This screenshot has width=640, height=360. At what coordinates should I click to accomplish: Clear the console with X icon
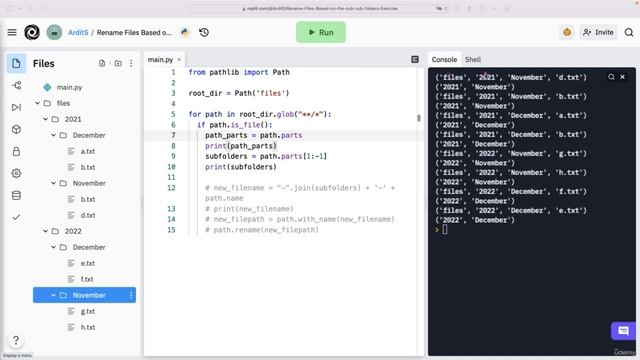point(622,77)
